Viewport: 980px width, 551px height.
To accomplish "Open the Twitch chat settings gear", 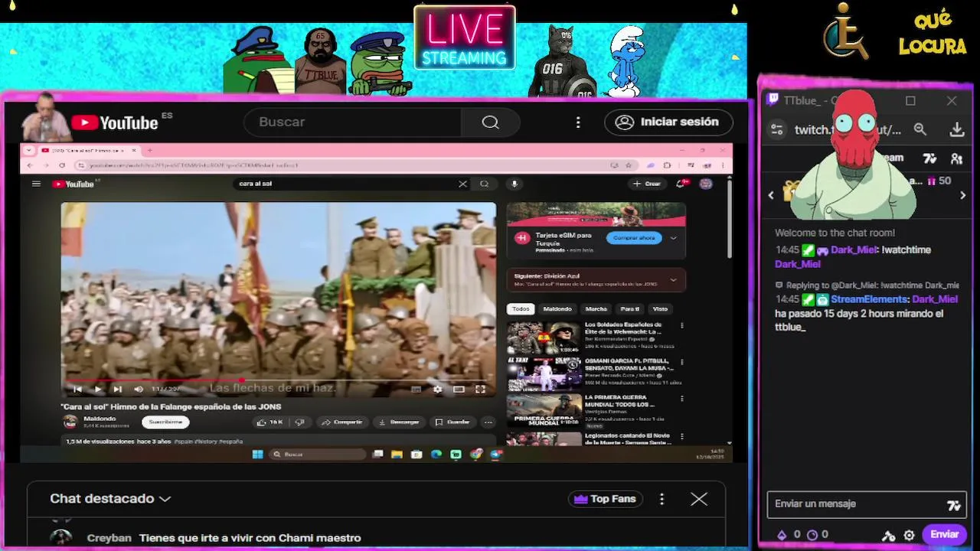I will pyautogui.click(x=909, y=536).
